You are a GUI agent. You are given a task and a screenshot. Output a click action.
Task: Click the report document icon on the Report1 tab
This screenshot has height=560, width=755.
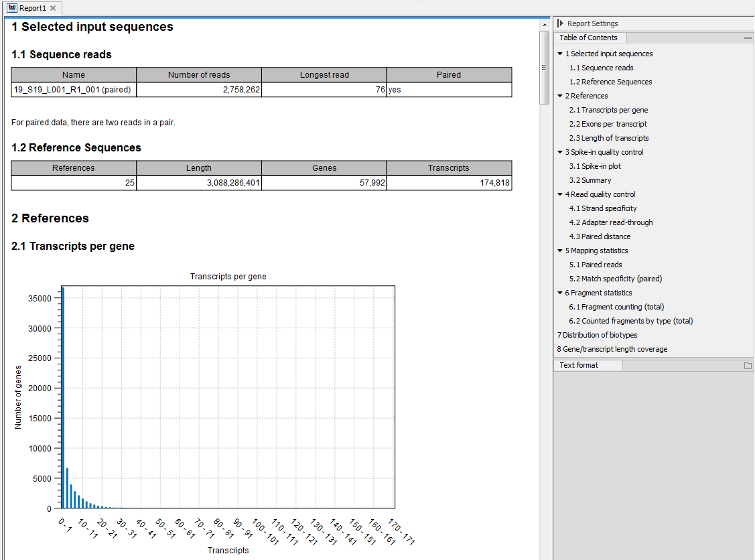[x=11, y=8]
